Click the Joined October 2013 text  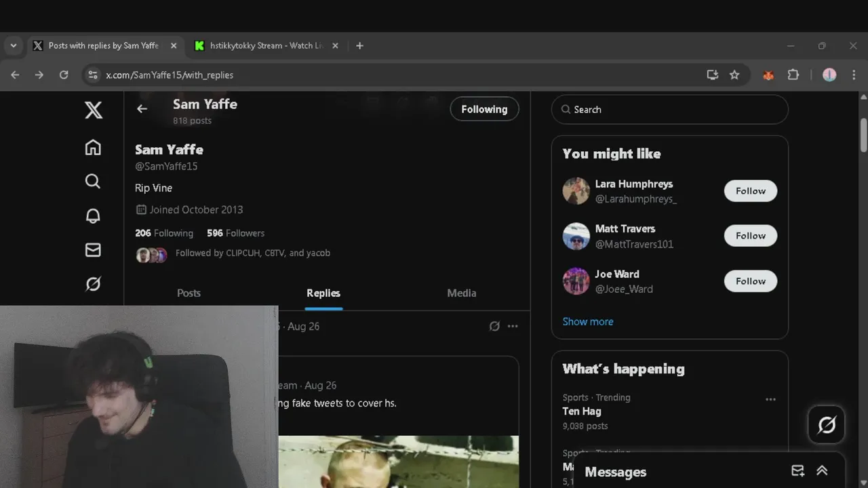196,209
